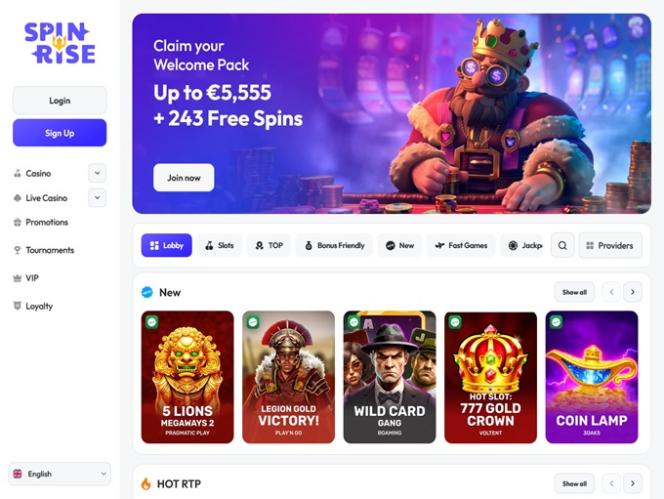Expand the Live Casino submenu chevron

coord(97,198)
